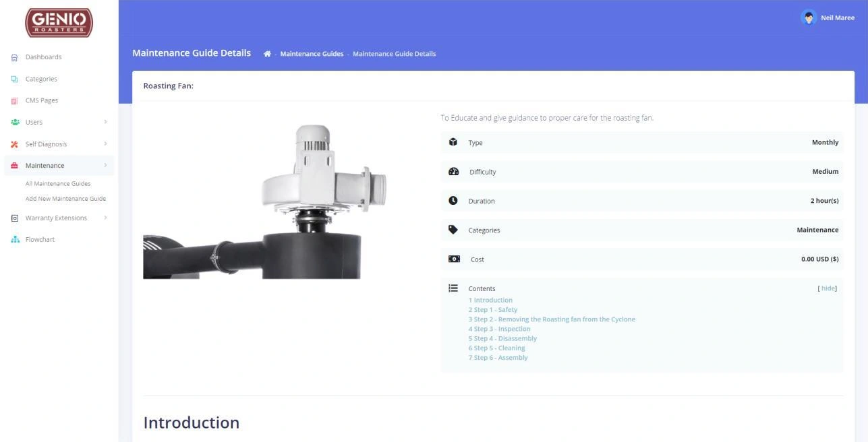The height and width of the screenshot is (442, 868).
Task: Click the Users group icon
Action: coord(15,122)
